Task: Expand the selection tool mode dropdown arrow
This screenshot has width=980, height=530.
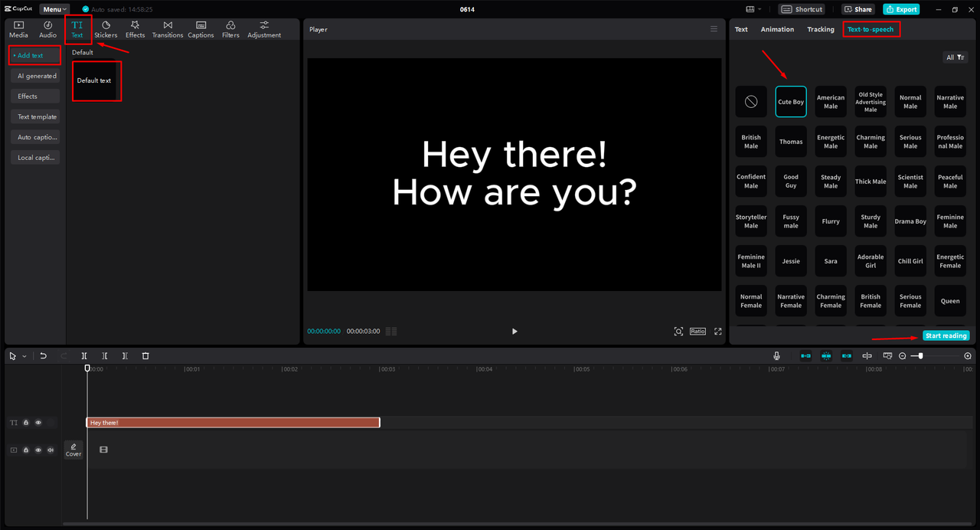Action: pyautogui.click(x=24, y=356)
